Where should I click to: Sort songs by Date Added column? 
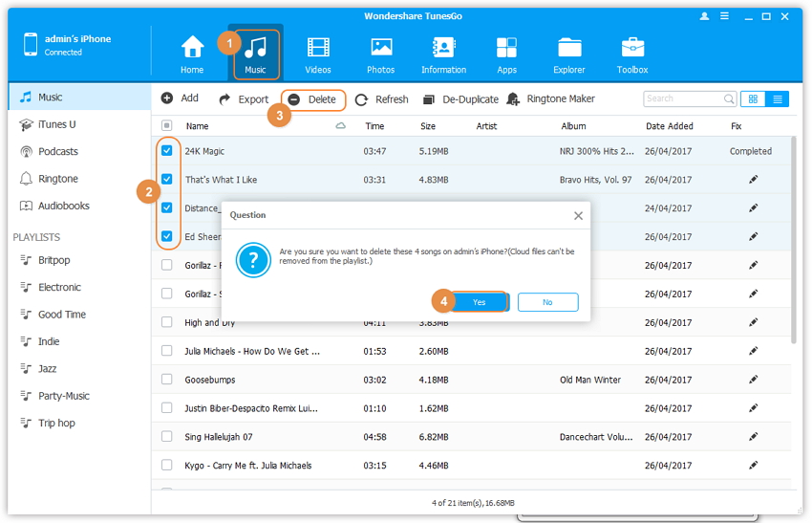click(670, 126)
